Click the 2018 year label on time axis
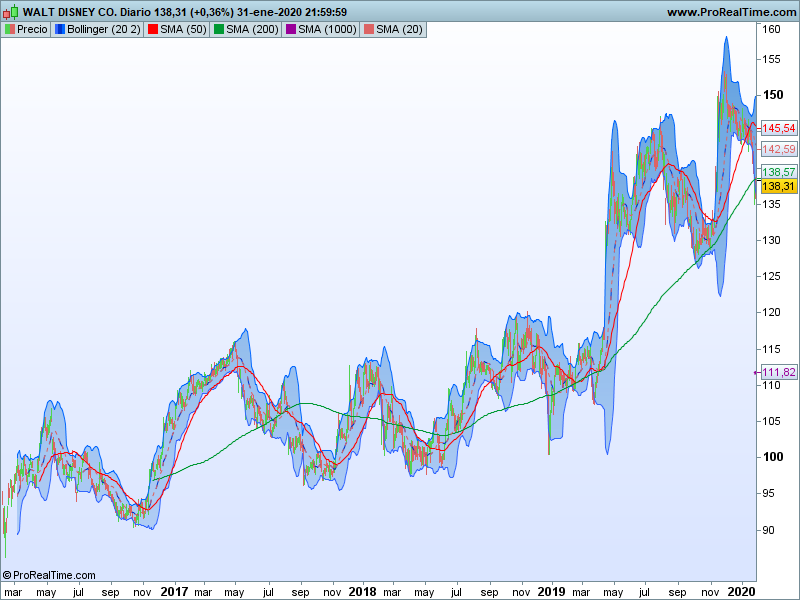800x600 pixels. click(x=362, y=592)
